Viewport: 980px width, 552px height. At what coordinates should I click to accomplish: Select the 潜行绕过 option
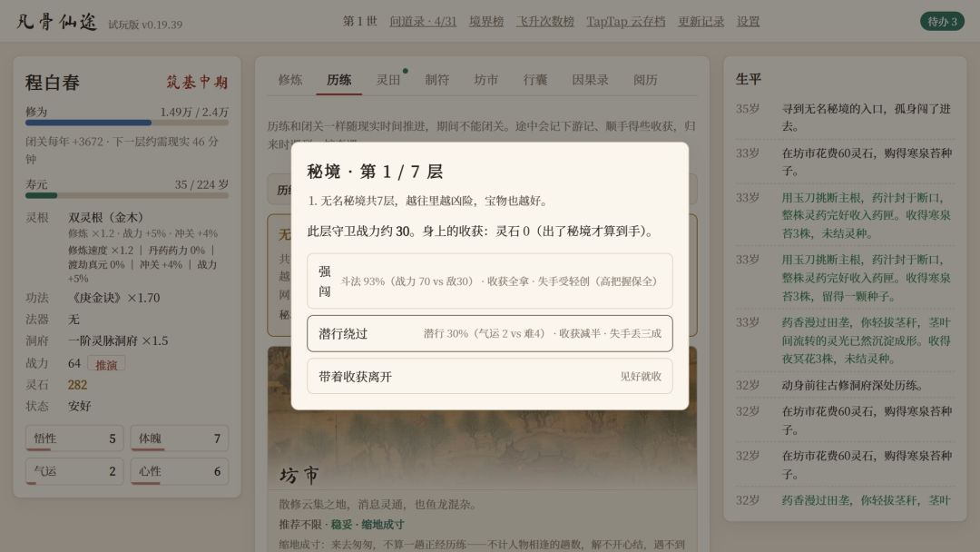(489, 333)
